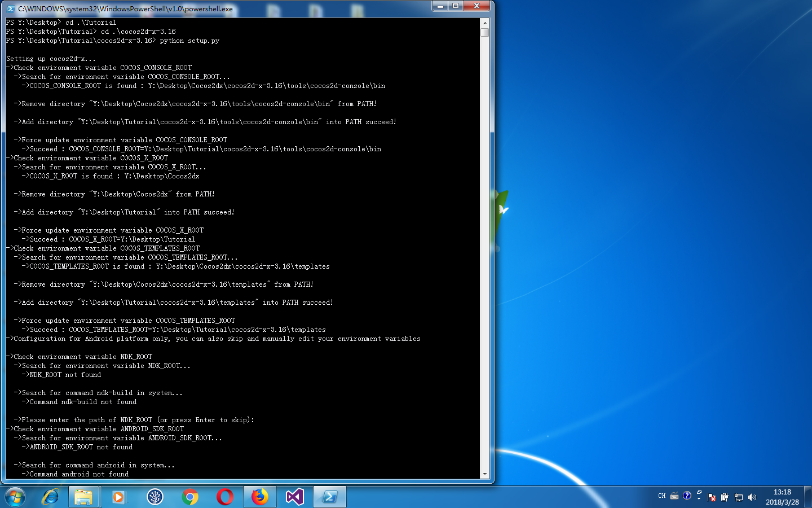Switch input language via CH indicator

pos(662,496)
